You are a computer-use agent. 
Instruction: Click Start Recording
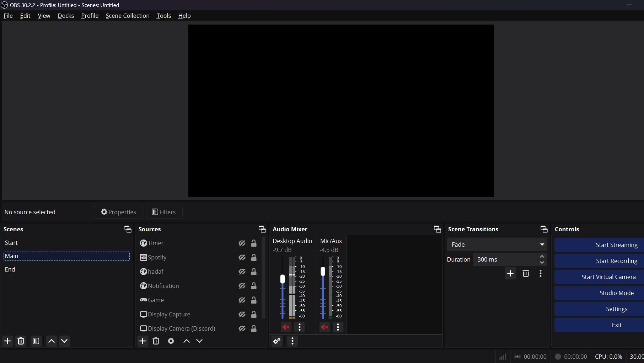599,261
